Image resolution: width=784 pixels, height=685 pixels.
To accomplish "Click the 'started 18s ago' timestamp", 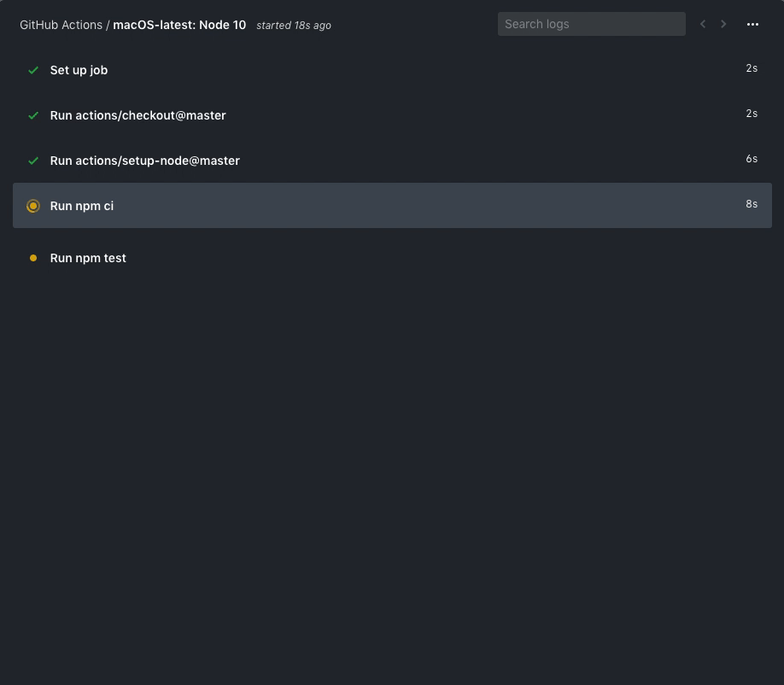I will 294,26.
